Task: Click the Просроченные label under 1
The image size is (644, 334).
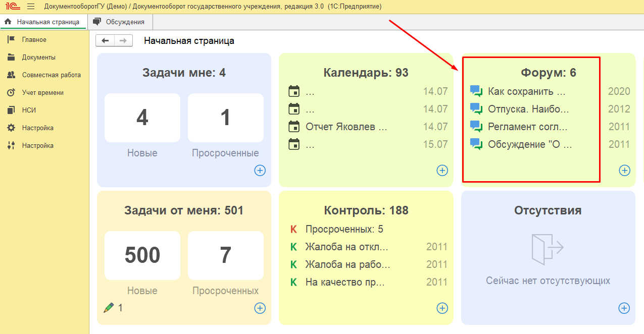Action: (225, 153)
